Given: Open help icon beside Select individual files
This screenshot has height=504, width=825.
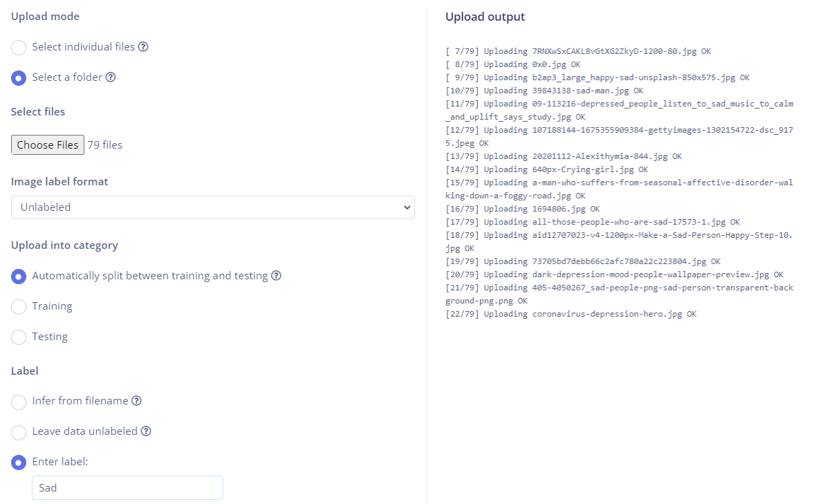Looking at the screenshot, I should point(143,47).
